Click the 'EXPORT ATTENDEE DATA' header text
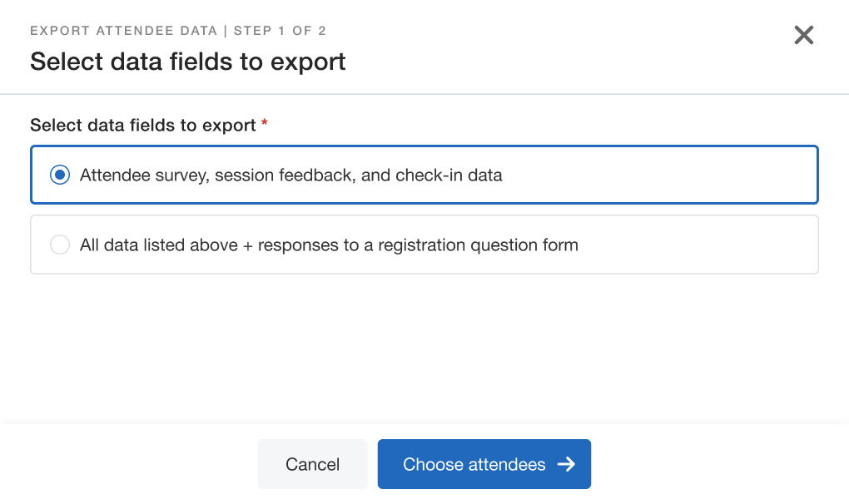Screen dimensions: 849x504 pos(124,32)
